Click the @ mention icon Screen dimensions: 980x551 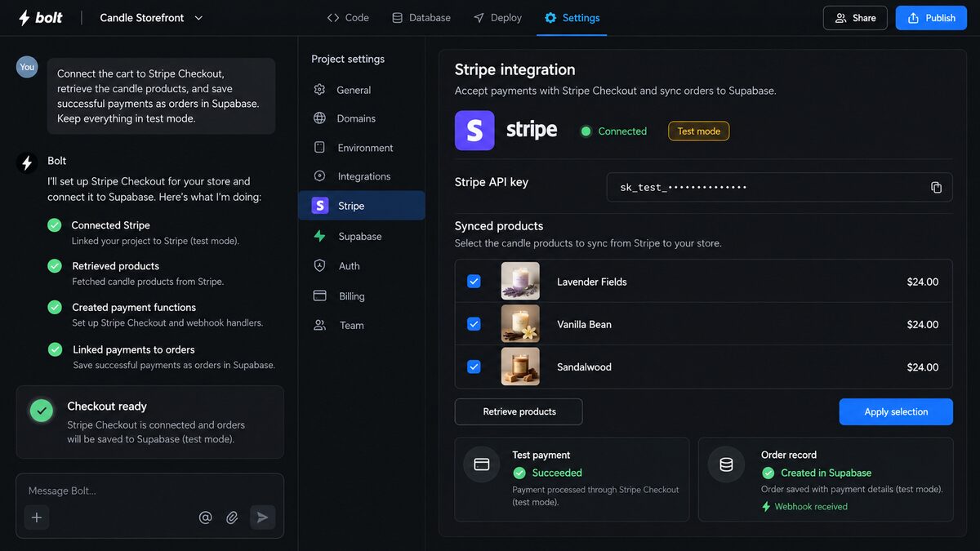point(205,518)
